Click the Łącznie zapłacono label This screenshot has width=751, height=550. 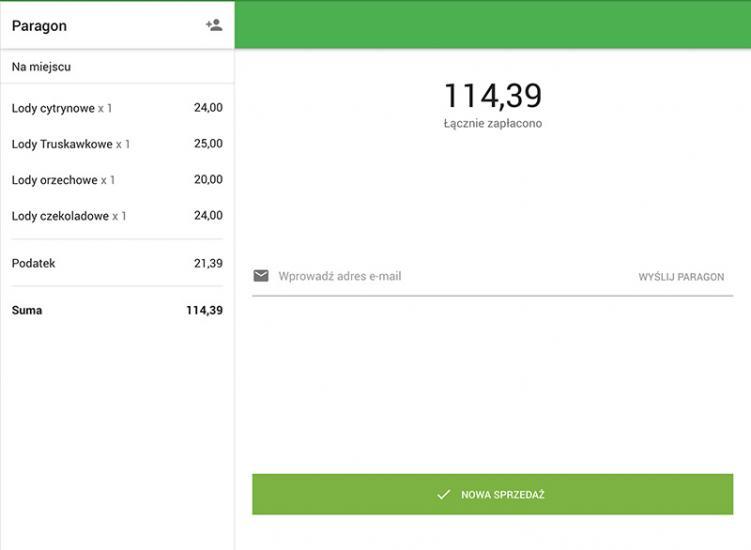(x=492, y=124)
